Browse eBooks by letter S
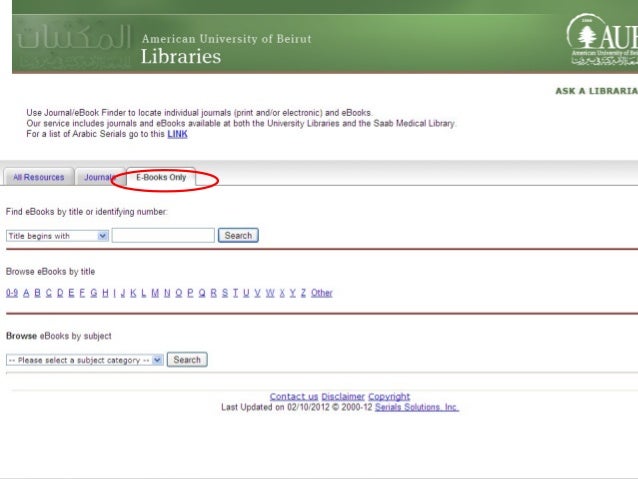The width and height of the screenshot is (638, 479). (225, 293)
